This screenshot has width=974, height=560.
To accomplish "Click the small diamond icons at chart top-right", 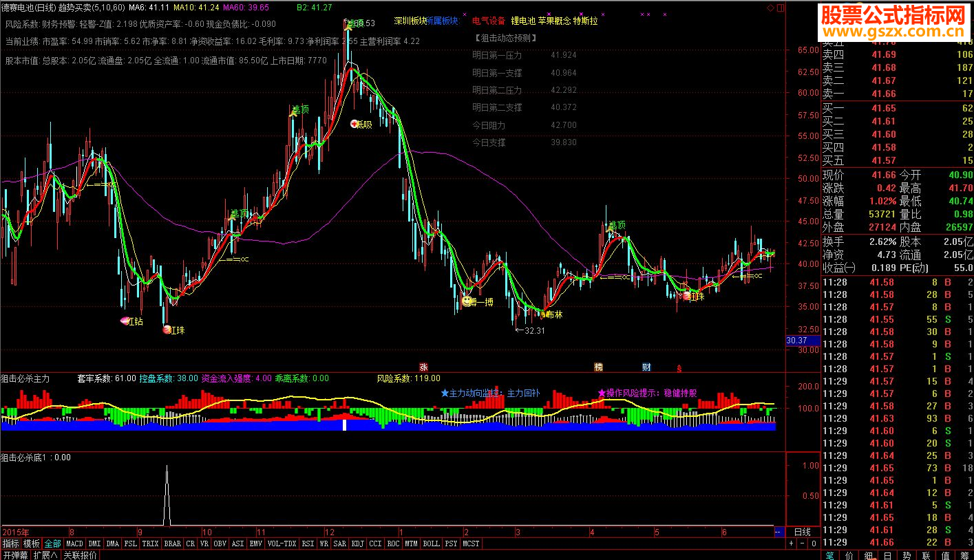I will coord(769,7).
